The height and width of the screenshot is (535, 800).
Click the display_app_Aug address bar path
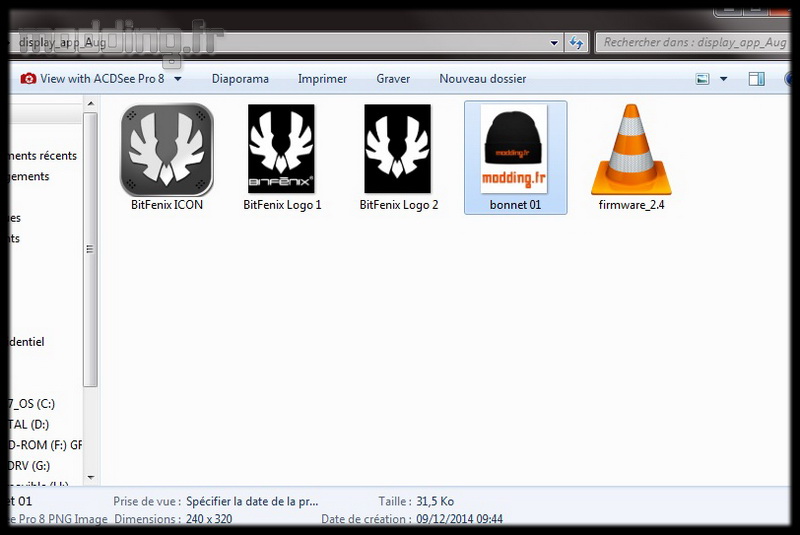pos(62,42)
